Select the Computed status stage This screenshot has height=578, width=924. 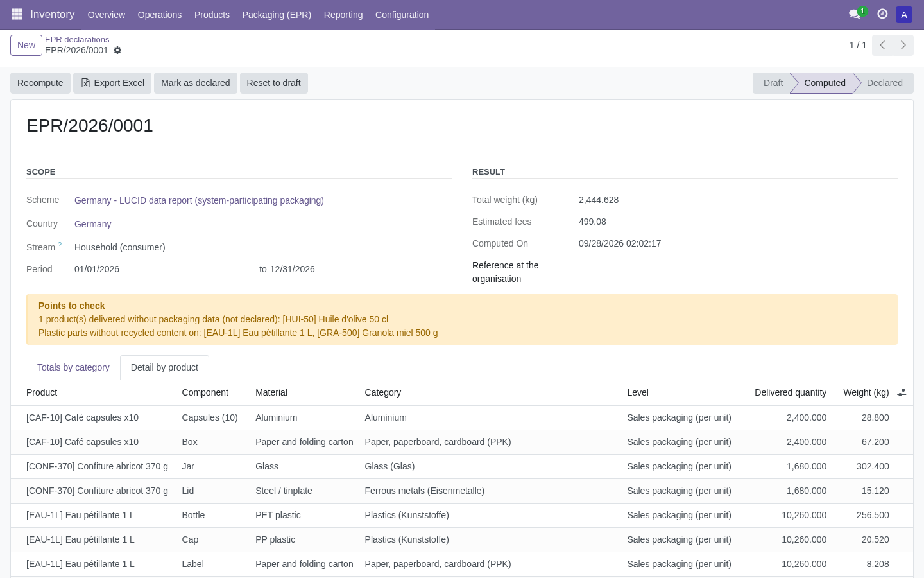coord(825,83)
